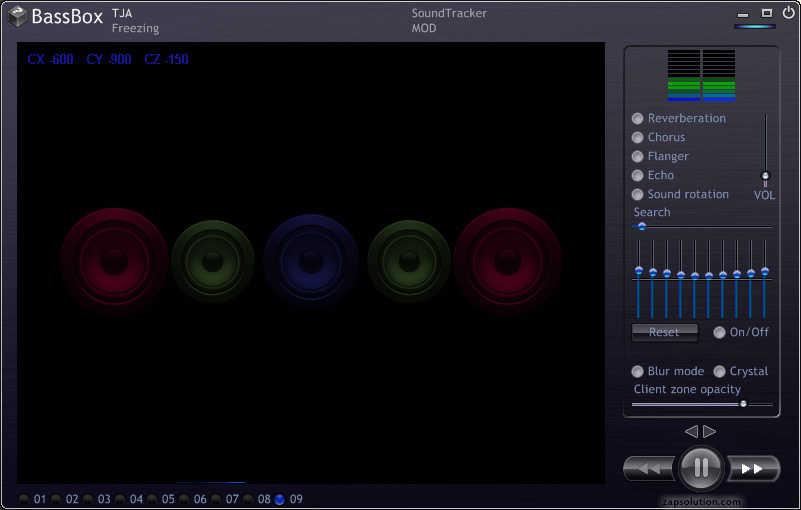801x510 pixels.
Task: Click the fifth equalizer band slider knob
Action: coord(695,275)
